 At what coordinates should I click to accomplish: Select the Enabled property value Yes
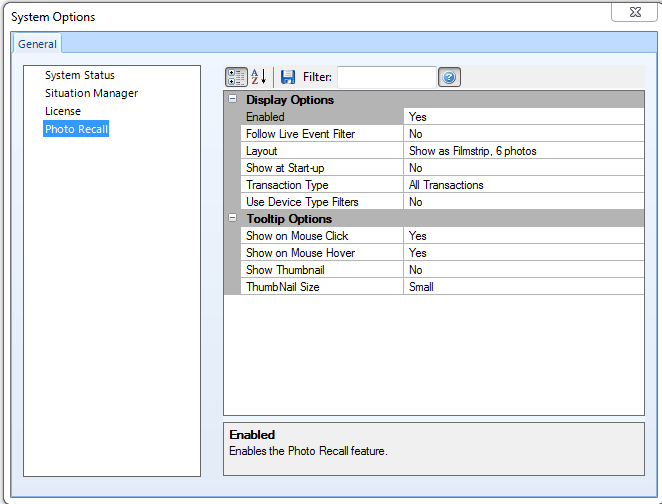point(523,117)
